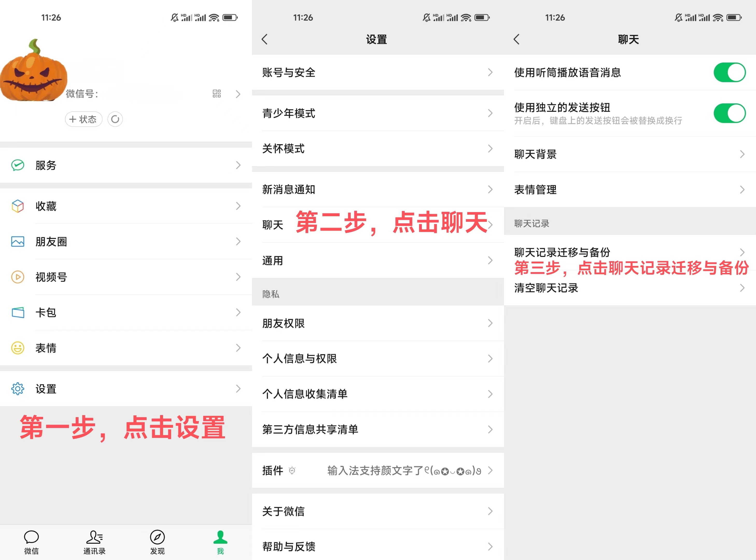Screen dimensions: 756x560
Task: Turn off 使用独立的发送按钮 switch
Action: [730, 114]
